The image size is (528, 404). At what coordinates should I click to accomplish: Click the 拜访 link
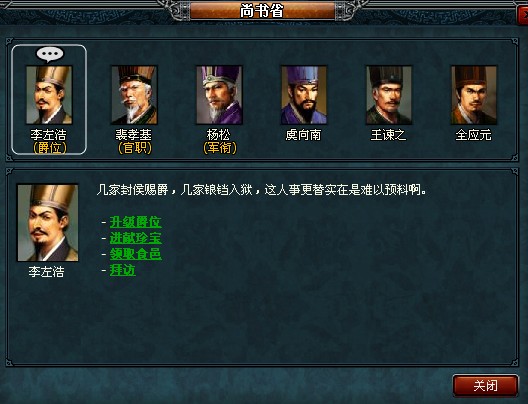click(x=123, y=270)
